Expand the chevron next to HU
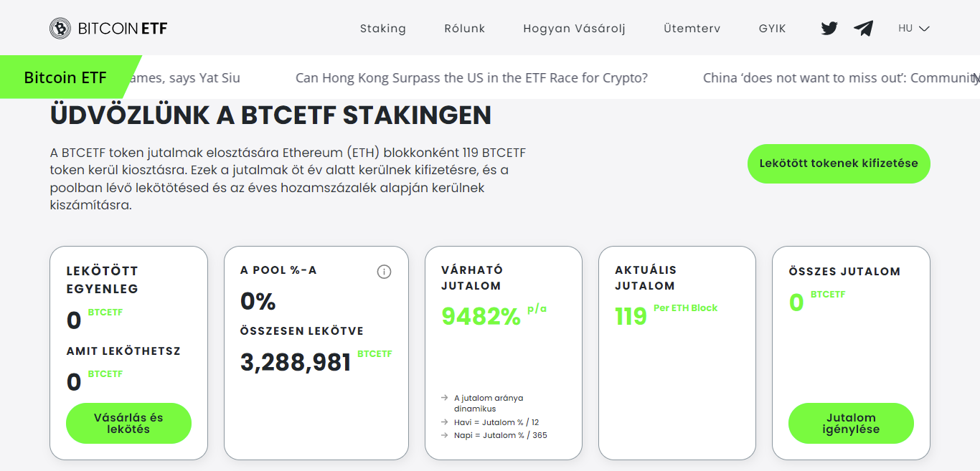 (925, 29)
